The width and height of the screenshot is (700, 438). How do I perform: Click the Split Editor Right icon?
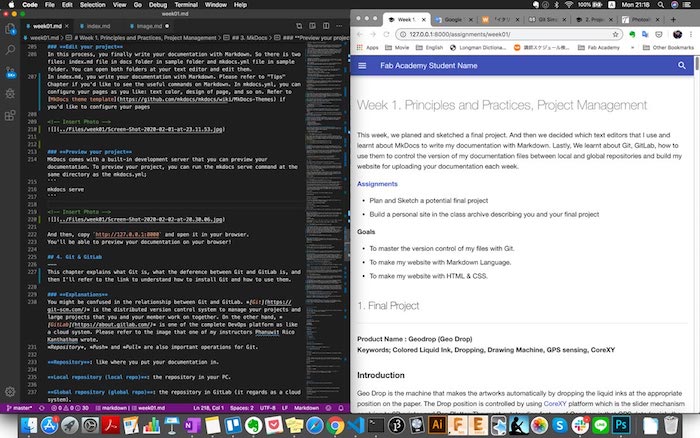click(326, 26)
